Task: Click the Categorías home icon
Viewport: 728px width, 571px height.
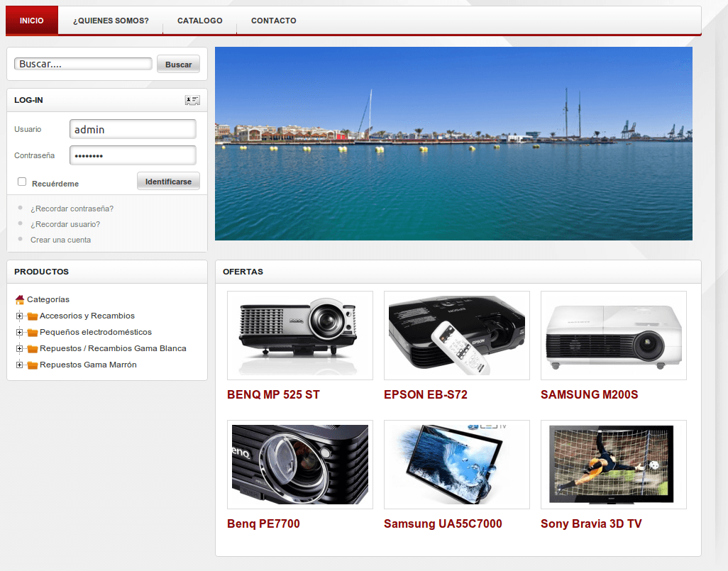Action: click(x=19, y=299)
